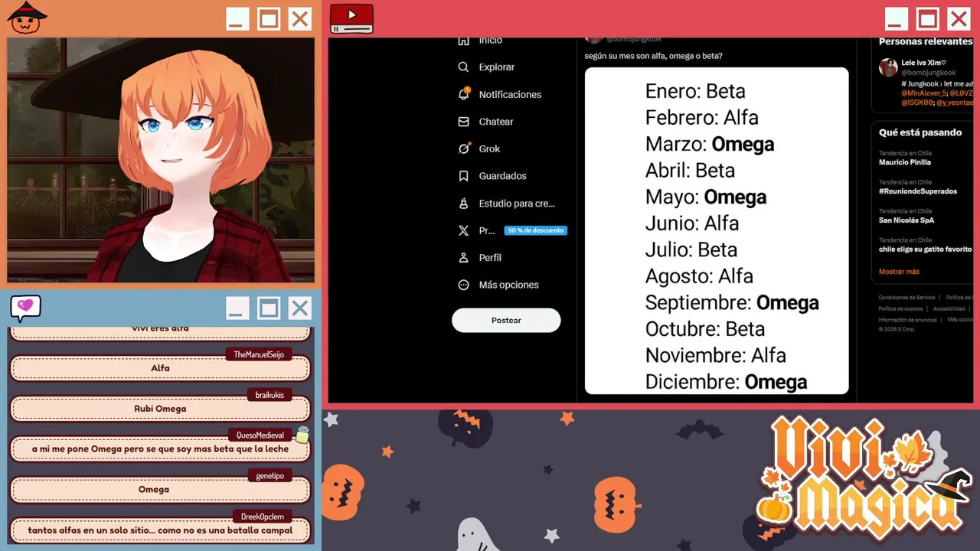Click the Inicio home icon
980x551 pixels.
point(463,41)
